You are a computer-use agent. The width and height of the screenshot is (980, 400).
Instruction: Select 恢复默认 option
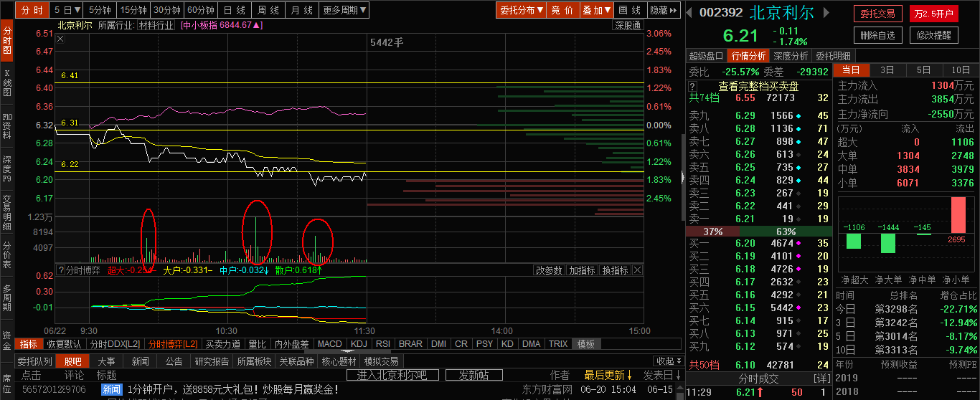tap(64, 344)
